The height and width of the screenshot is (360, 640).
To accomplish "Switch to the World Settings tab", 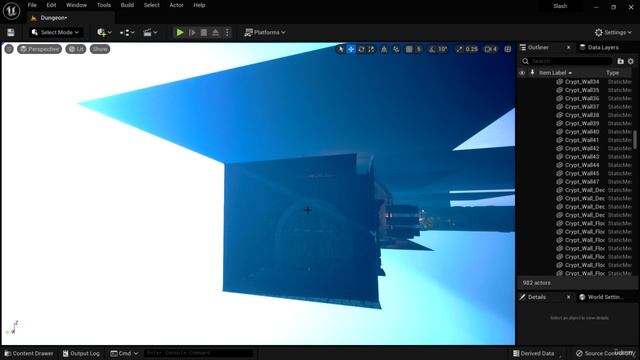I will tap(602, 297).
